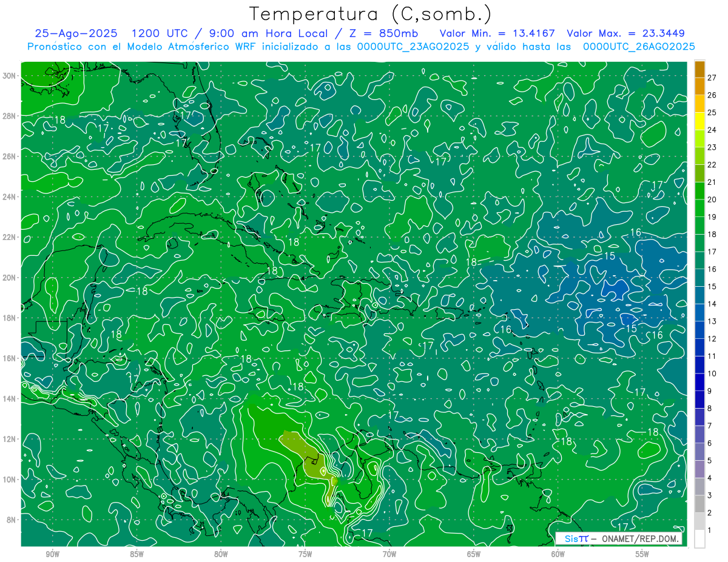Click the 'Temperatura (C,somb.)' map title
This screenshot has height=562, width=728.
click(x=371, y=14)
